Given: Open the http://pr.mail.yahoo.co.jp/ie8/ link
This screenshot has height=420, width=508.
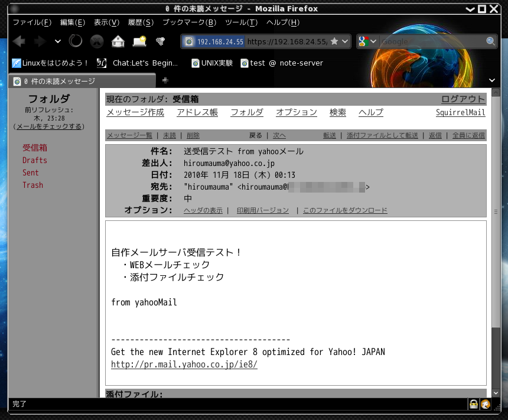Looking at the screenshot, I should 184,364.
